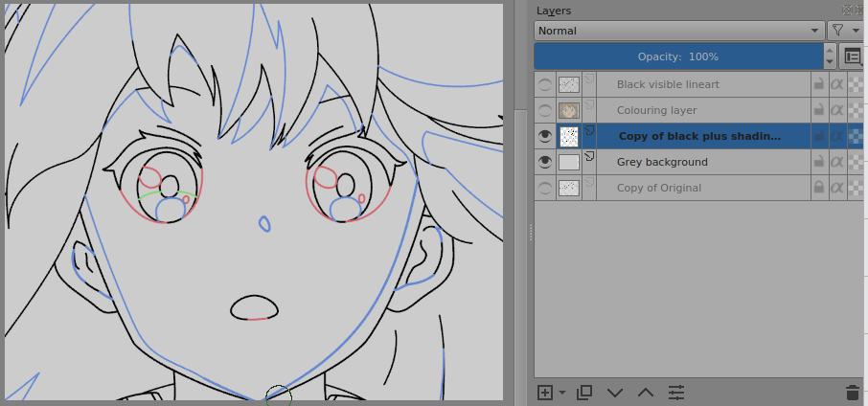
Task: Toggle inherit alpha on Colouring layer
Action: 837,111
